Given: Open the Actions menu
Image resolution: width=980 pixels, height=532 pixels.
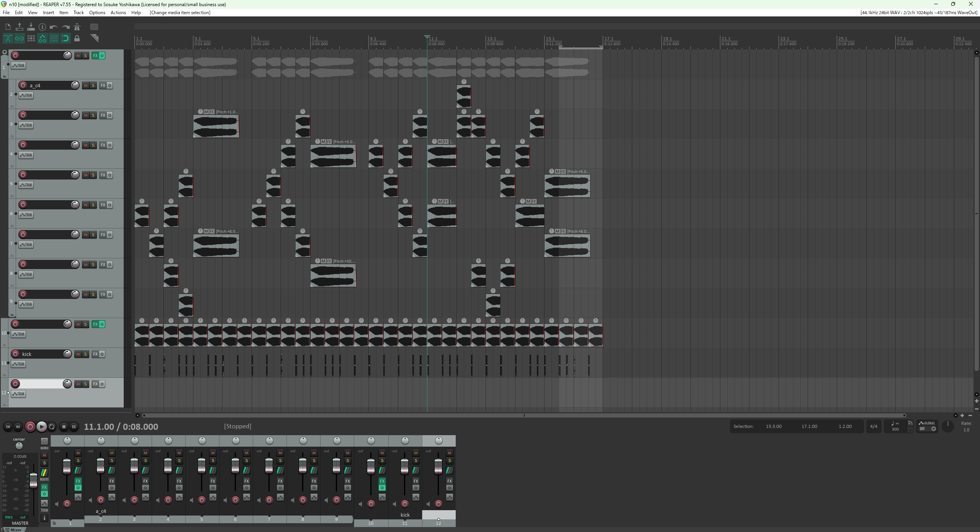Looking at the screenshot, I should tap(118, 13).
